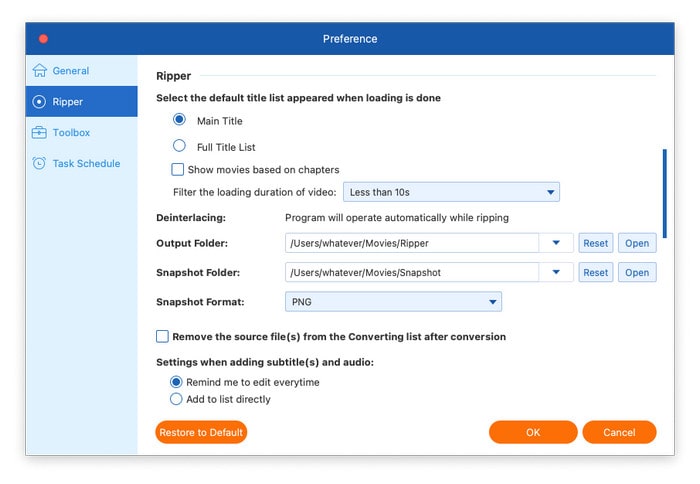This screenshot has width=700, height=484.
Task: Enable Show movies based on chapters
Action: 178,170
